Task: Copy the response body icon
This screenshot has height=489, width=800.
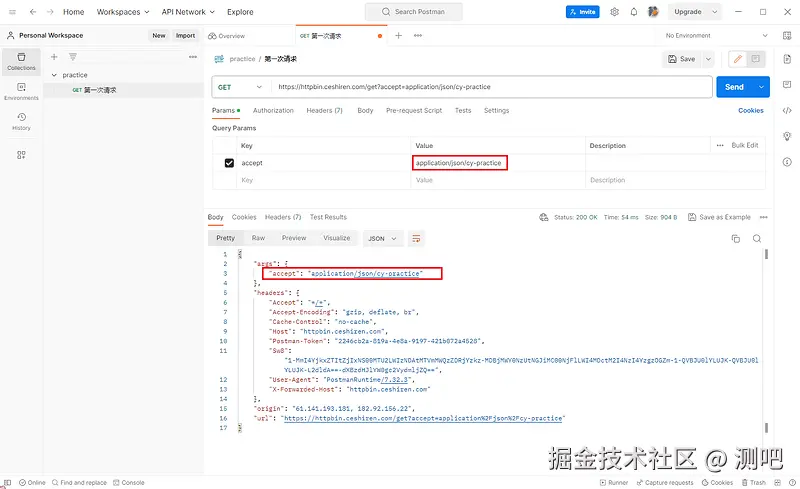Action: pyautogui.click(x=736, y=238)
